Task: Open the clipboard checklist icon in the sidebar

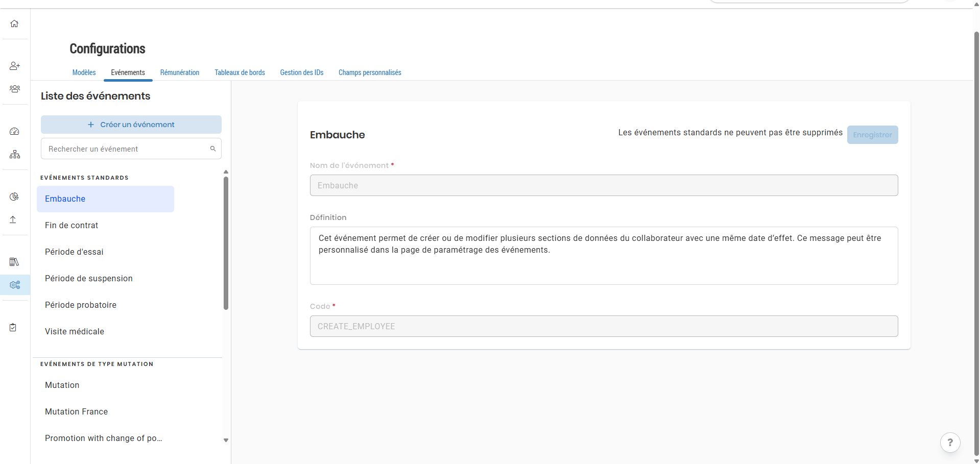Action: click(13, 327)
